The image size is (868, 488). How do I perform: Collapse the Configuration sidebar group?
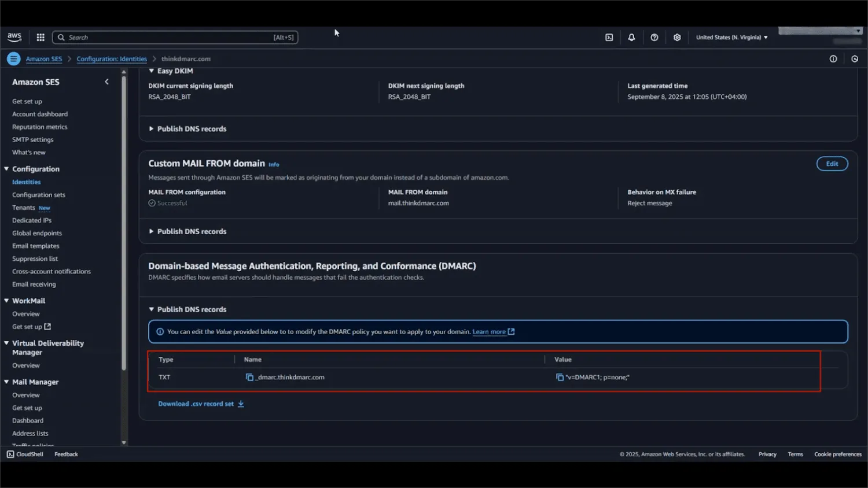(6, 169)
